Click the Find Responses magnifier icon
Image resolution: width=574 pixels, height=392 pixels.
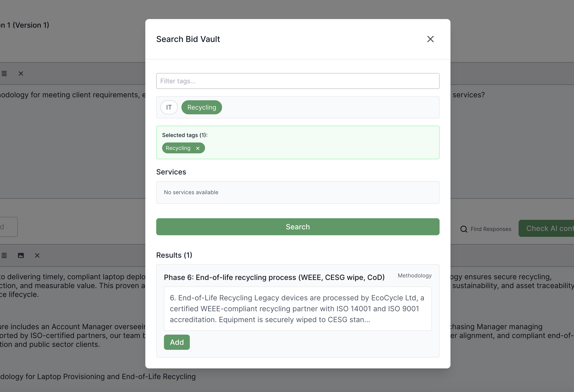click(x=464, y=229)
